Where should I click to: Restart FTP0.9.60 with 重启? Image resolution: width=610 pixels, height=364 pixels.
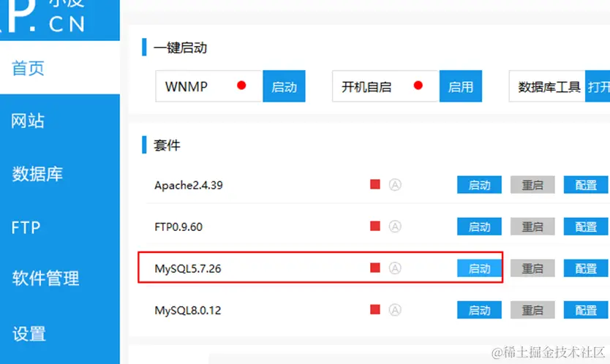click(x=532, y=227)
